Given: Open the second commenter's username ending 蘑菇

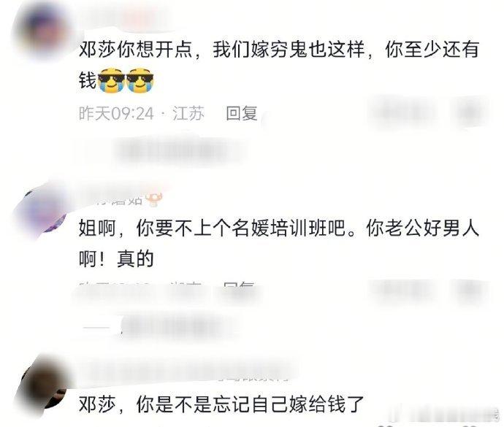Looking at the screenshot, I should coord(114,199).
